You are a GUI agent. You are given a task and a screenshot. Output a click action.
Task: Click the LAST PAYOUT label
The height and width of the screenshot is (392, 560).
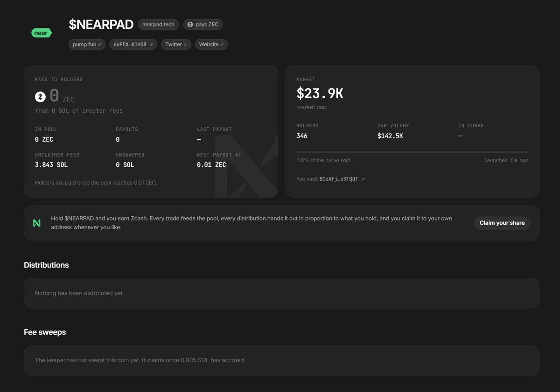pyautogui.click(x=214, y=129)
